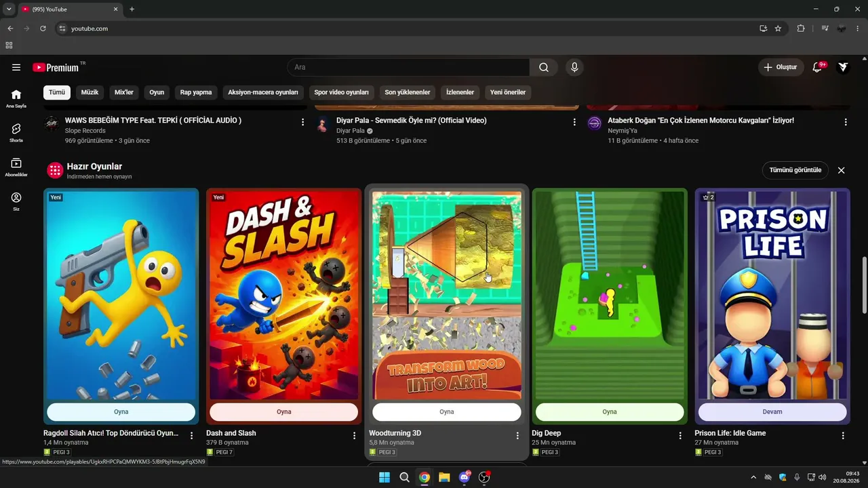The image size is (868, 488).
Task: Open the YouTube account avatar menu
Action: click(x=843, y=67)
